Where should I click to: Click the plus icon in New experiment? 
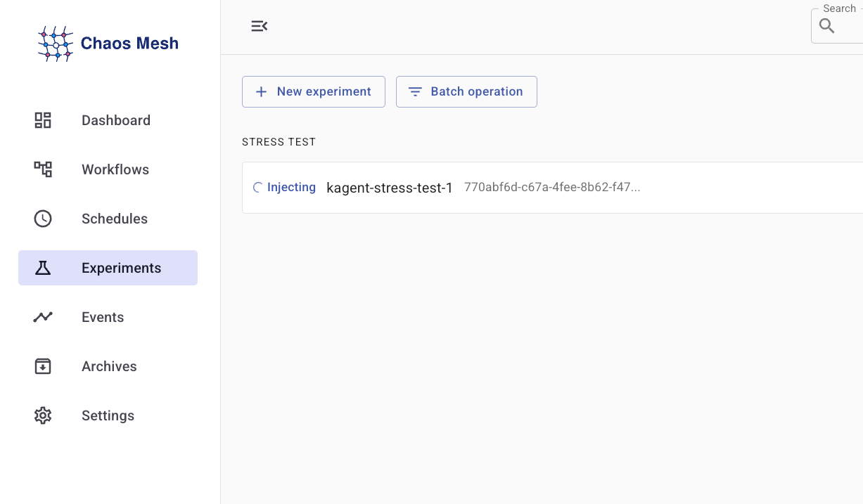(x=261, y=91)
